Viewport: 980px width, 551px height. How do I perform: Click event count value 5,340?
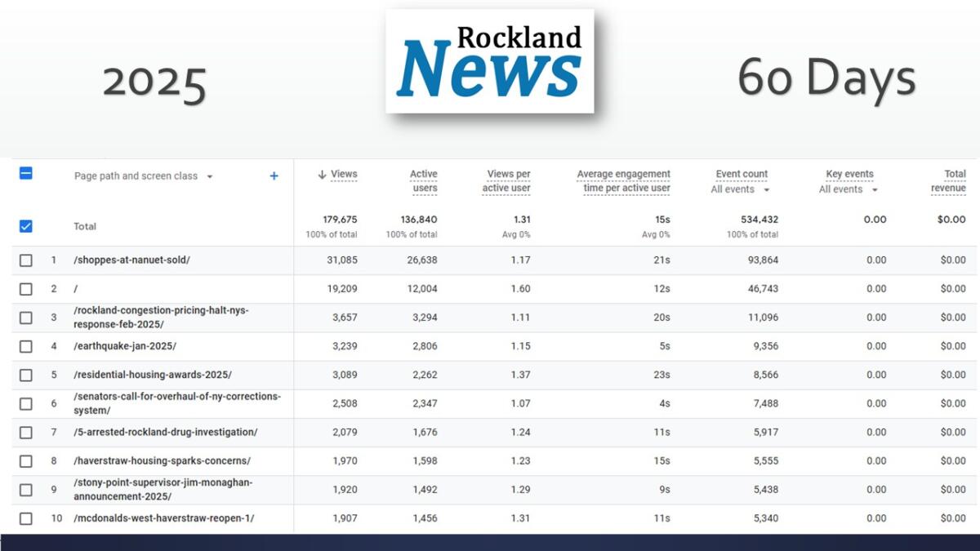(x=766, y=518)
